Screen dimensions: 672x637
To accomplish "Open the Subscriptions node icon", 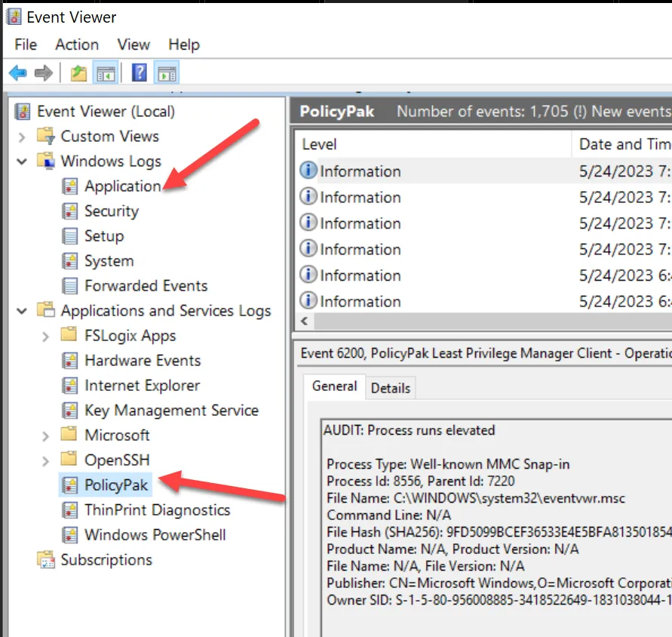I will click(46, 560).
